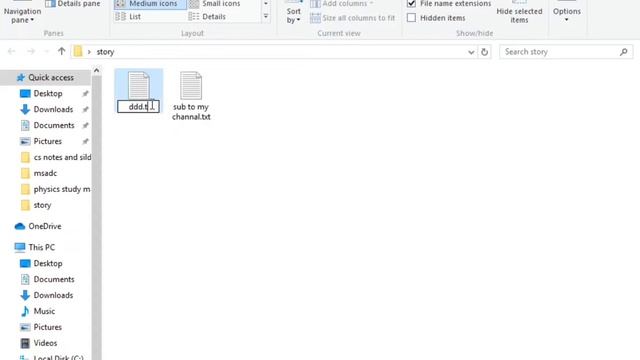Click the sub to my channal.txt filename
Image resolution: width=640 pixels, height=360 pixels.
(x=191, y=111)
